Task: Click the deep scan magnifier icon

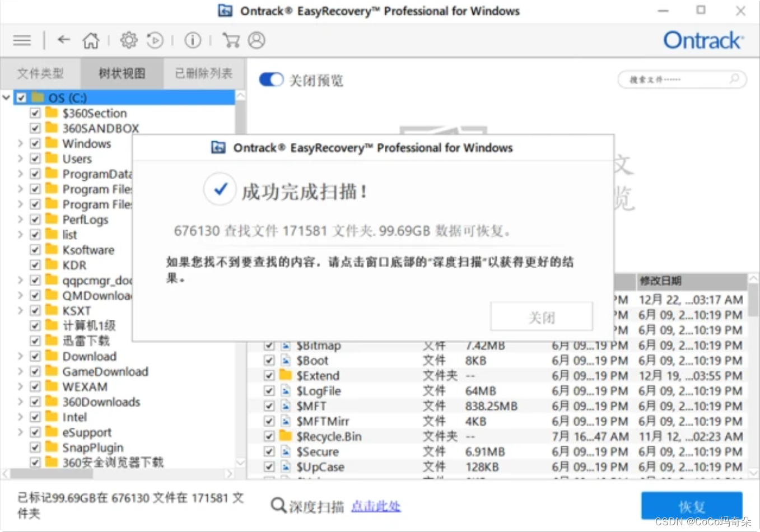Action: coord(278,506)
